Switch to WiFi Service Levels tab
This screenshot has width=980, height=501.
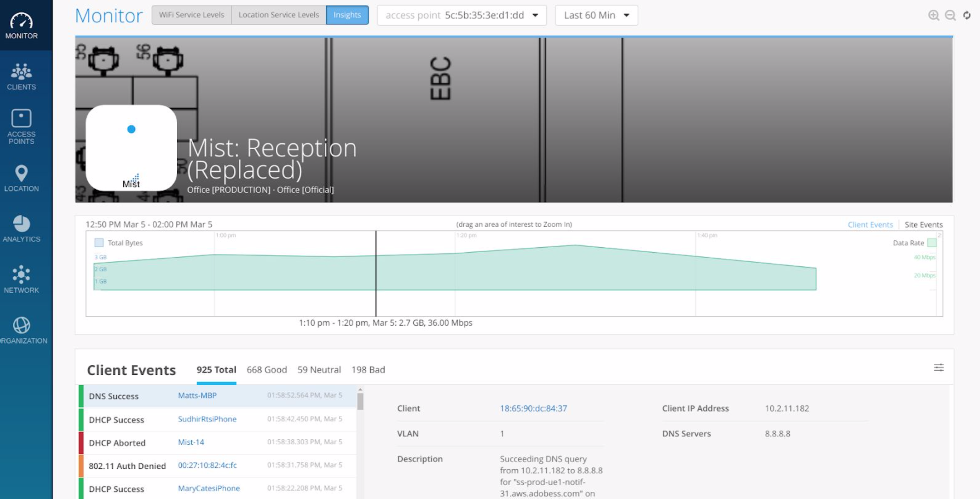click(191, 15)
